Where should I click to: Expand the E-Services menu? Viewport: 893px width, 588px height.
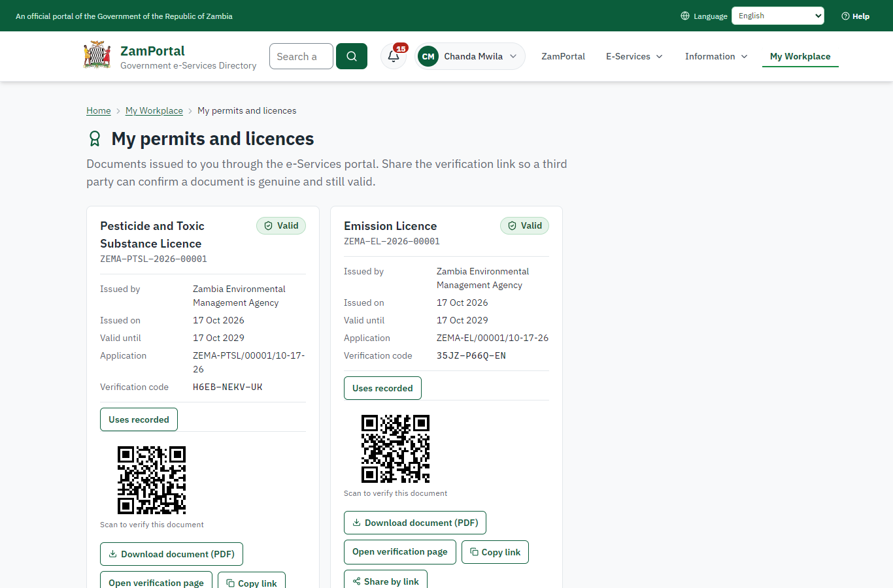pos(634,56)
